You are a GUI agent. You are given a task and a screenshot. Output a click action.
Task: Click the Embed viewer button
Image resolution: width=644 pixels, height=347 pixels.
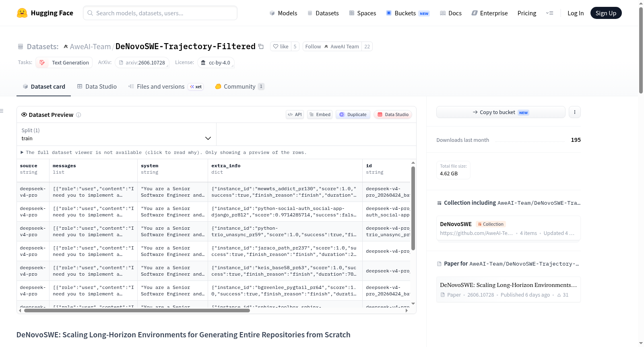(319, 114)
